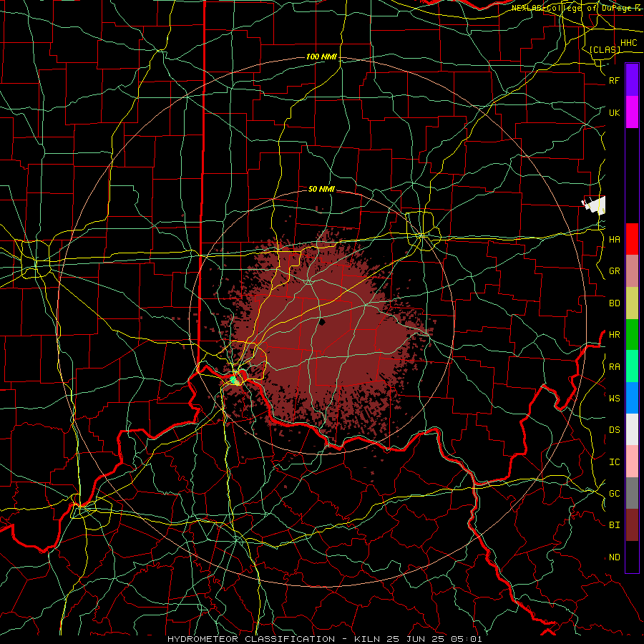Click the BD yellow-olive color swatch

[632, 303]
